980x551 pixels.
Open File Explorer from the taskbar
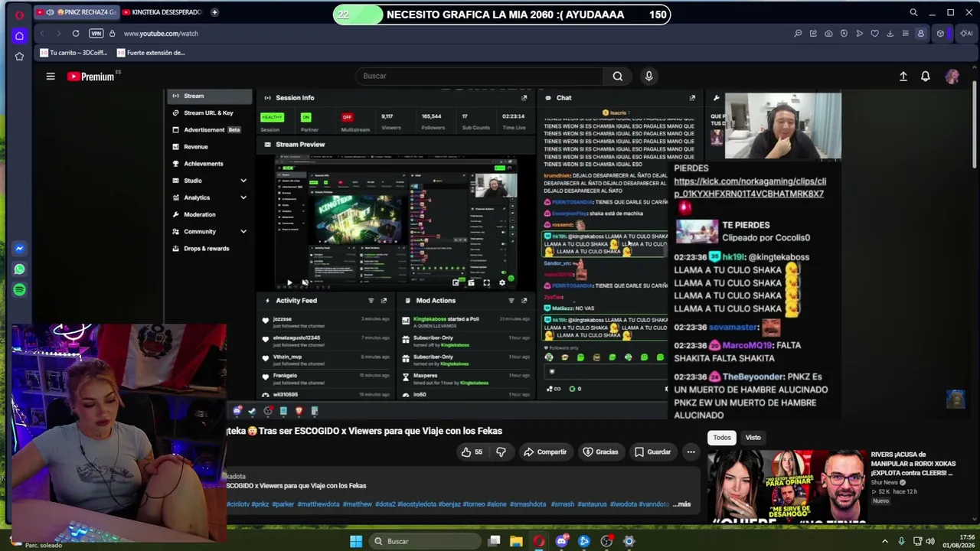[x=516, y=541]
